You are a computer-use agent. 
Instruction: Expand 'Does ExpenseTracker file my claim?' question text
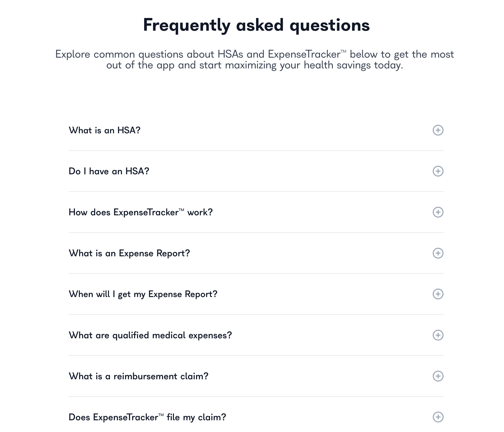click(147, 417)
